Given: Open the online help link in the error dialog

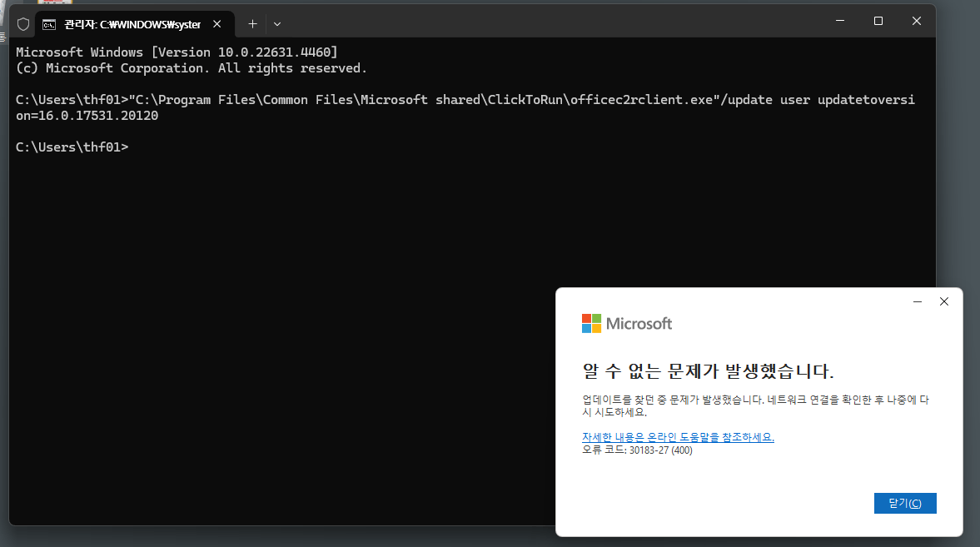Looking at the screenshot, I should pyautogui.click(x=678, y=437).
